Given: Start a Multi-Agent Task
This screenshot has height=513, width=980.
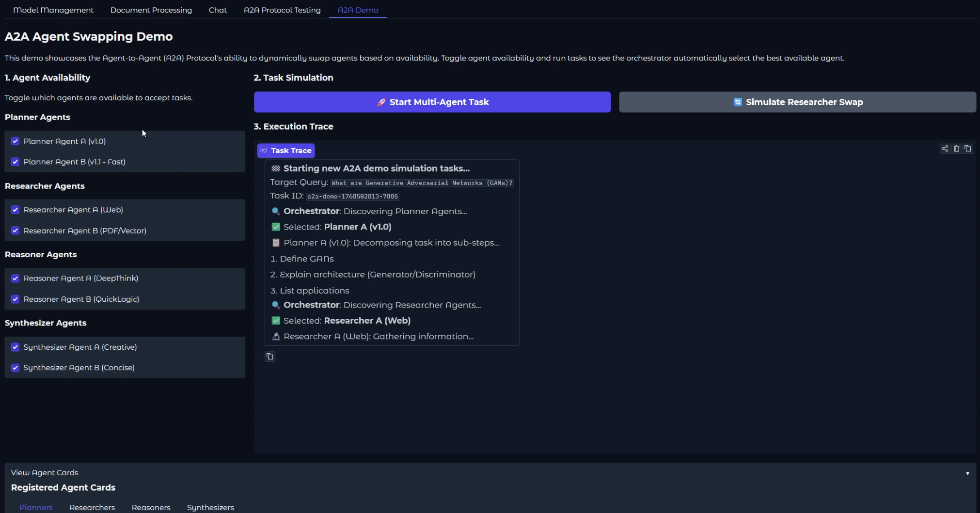Looking at the screenshot, I should pyautogui.click(x=432, y=102).
